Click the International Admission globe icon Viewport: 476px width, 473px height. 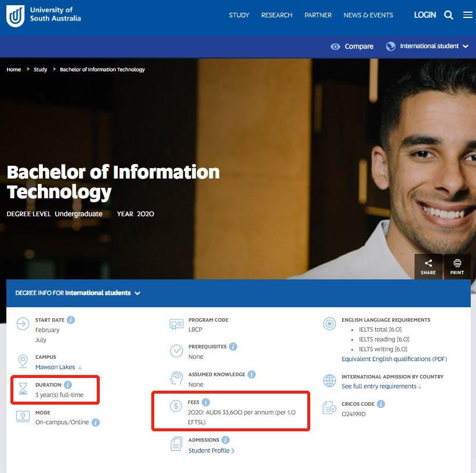tap(329, 381)
